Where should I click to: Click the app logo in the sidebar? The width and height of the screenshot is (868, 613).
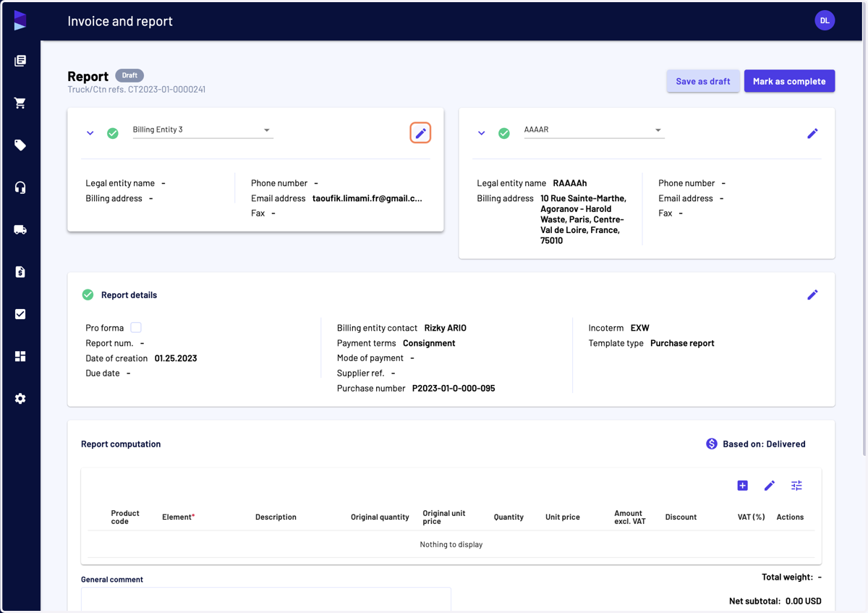point(20,21)
